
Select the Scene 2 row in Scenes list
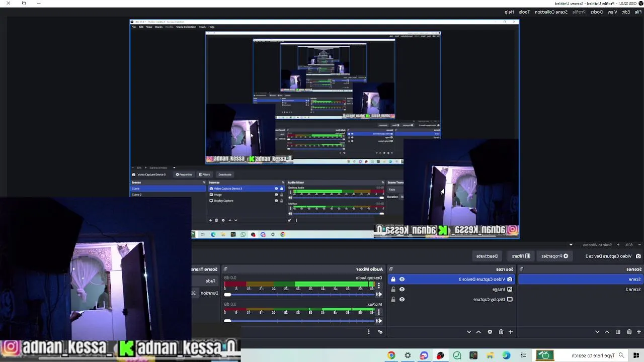click(x=581, y=289)
